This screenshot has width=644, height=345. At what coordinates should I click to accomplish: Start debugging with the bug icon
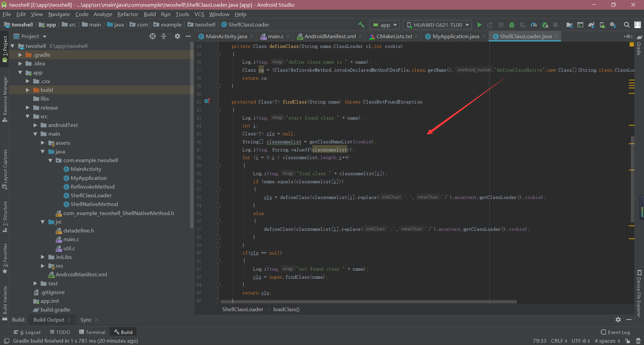[x=512, y=25]
